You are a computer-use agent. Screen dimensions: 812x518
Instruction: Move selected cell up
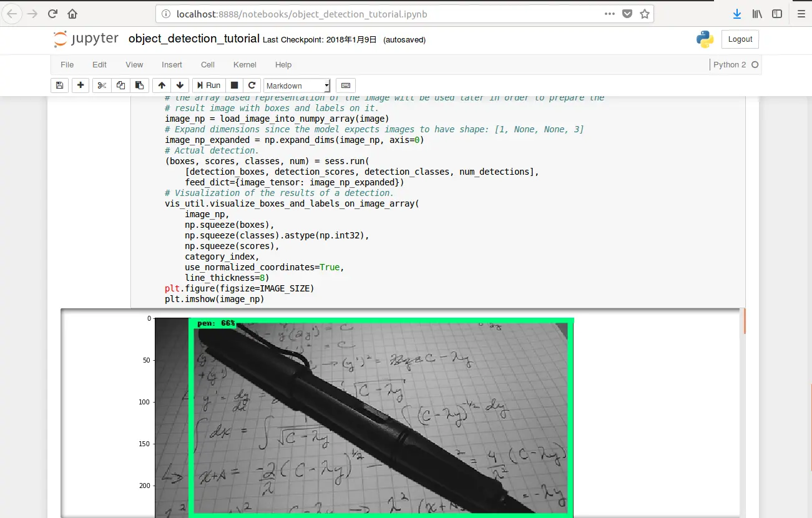(x=162, y=86)
